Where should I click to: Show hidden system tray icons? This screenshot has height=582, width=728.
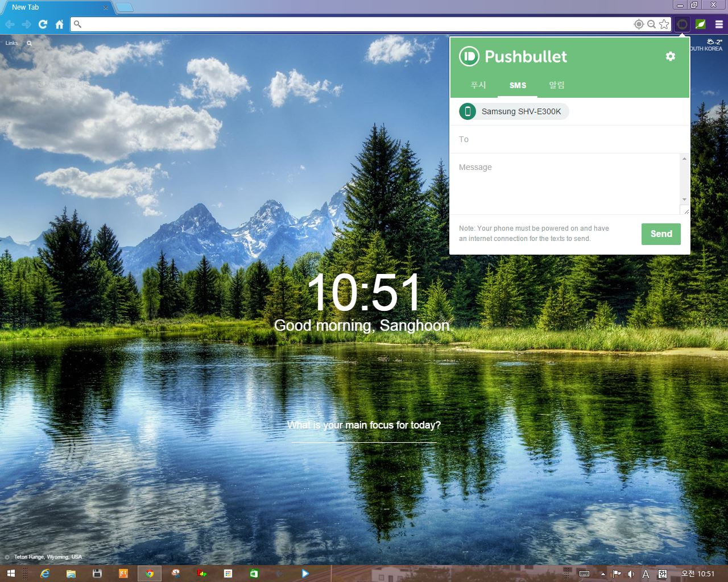(603, 574)
